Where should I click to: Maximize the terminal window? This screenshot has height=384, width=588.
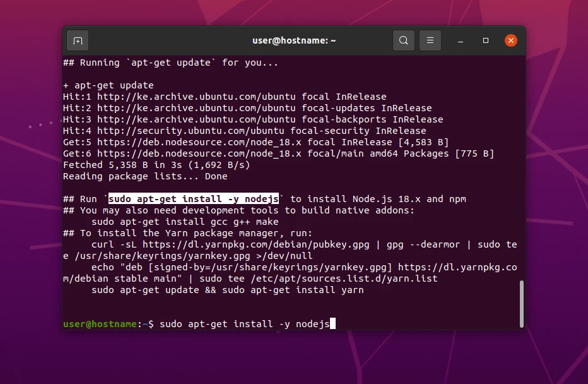tap(486, 40)
